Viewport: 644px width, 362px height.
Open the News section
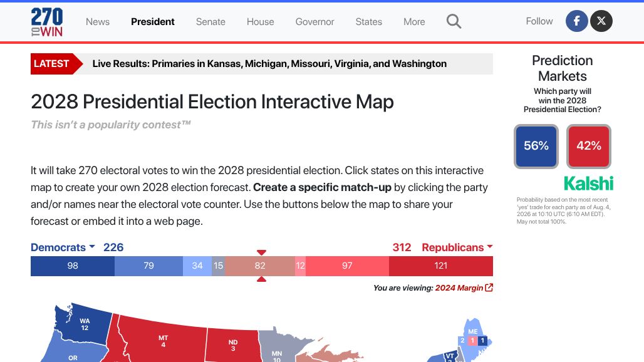tap(98, 22)
